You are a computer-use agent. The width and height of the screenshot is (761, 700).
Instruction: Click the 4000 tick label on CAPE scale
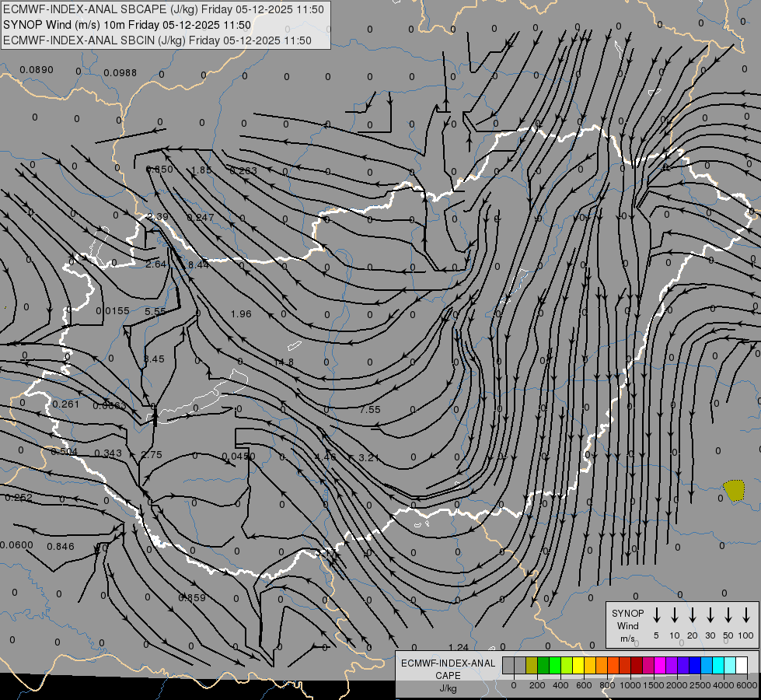tap(723, 685)
